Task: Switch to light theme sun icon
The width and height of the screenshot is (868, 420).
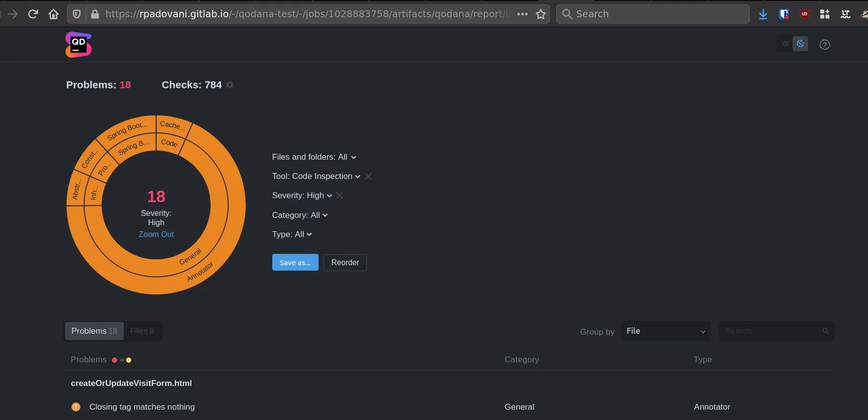Action: pos(785,44)
